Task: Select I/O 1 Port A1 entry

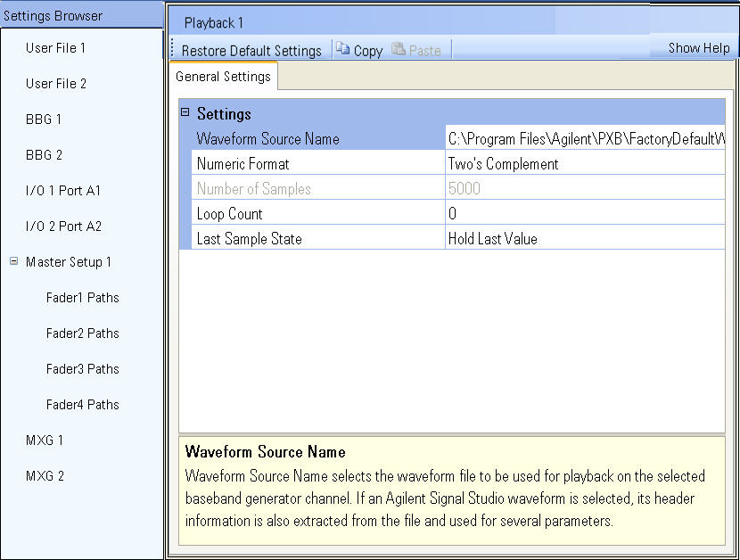Action: pos(63,191)
